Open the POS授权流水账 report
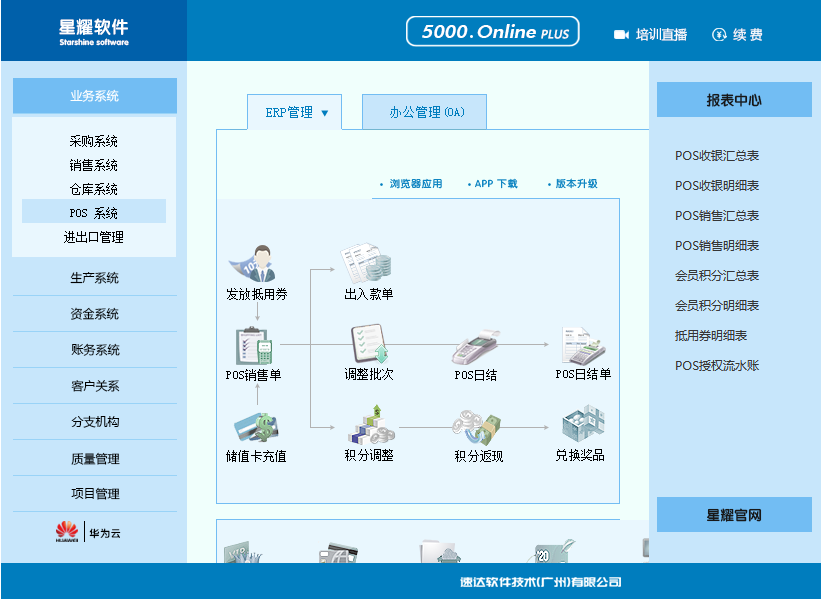 pos(717,366)
